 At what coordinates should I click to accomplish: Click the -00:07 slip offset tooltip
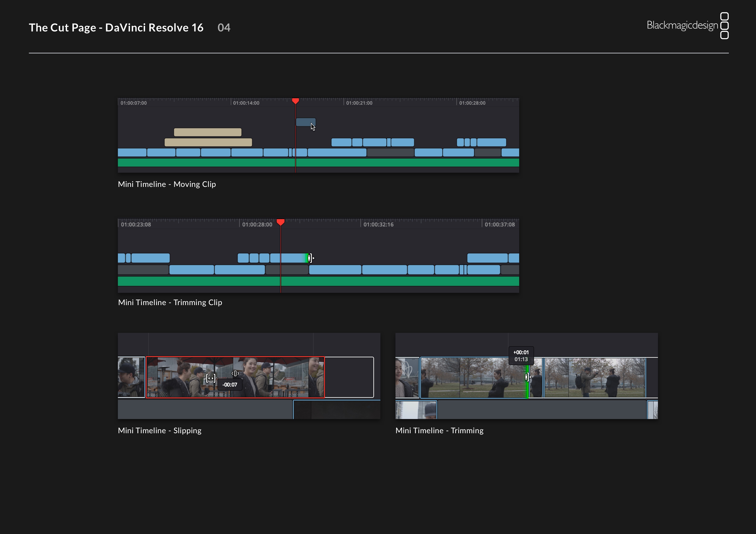click(x=230, y=384)
